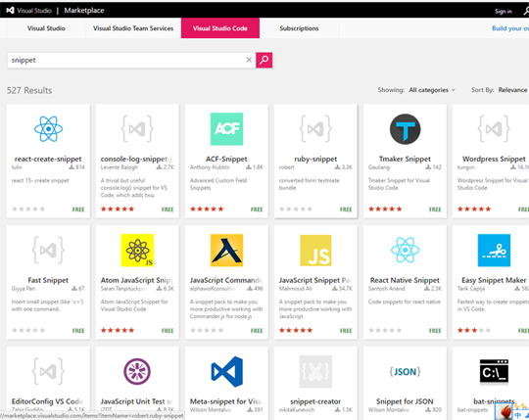Clear the search field with the X
Image resolution: width=529 pixels, height=420 pixels.
249,60
